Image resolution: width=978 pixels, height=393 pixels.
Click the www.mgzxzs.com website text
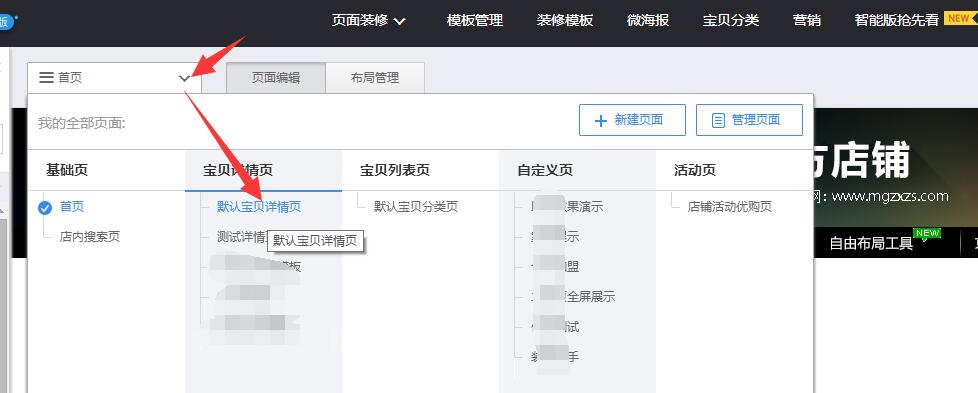point(890,196)
